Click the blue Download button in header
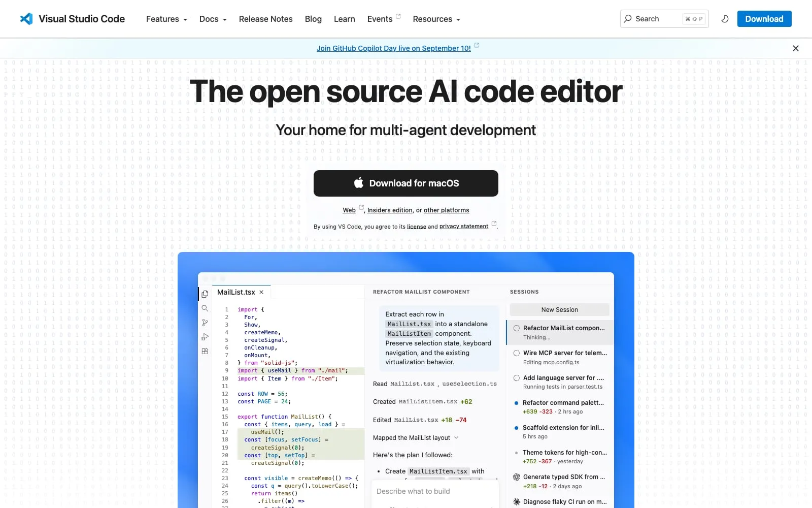 click(x=764, y=19)
